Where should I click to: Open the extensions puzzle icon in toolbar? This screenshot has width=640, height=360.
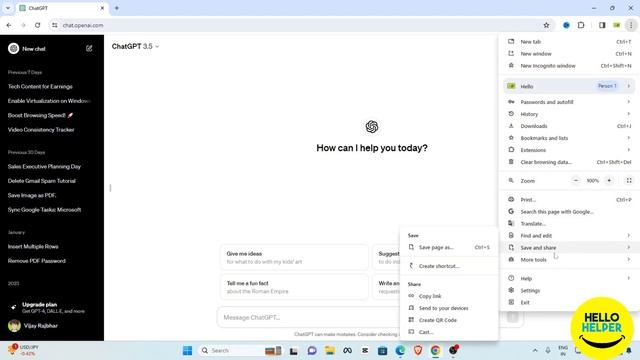coord(581,25)
